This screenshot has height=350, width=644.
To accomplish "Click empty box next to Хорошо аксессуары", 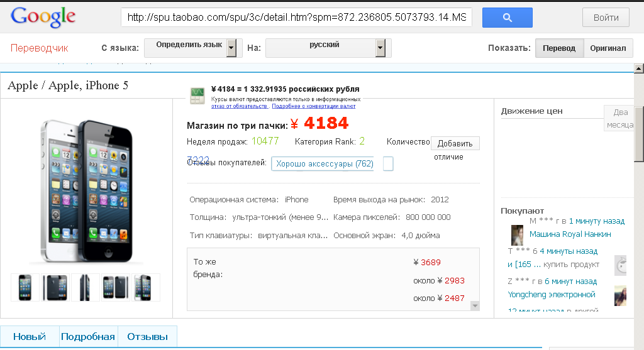I will click(388, 164).
